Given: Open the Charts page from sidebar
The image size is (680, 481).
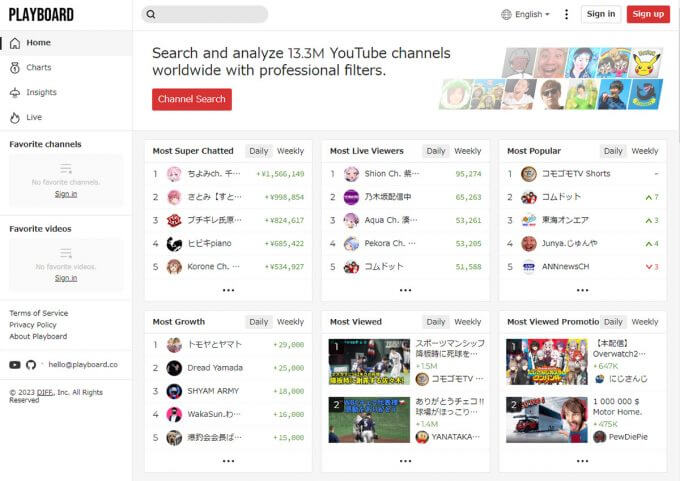Looking at the screenshot, I should coord(39,67).
